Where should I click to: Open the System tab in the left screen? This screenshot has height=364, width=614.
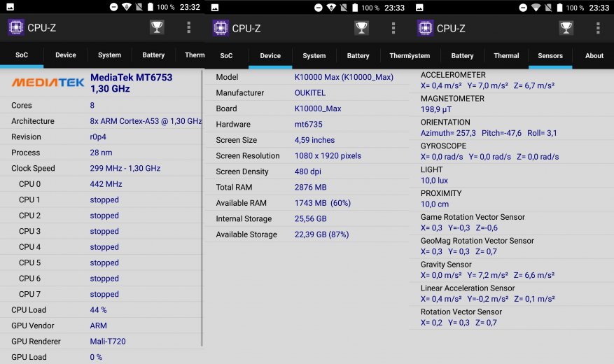(x=109, y=55)
